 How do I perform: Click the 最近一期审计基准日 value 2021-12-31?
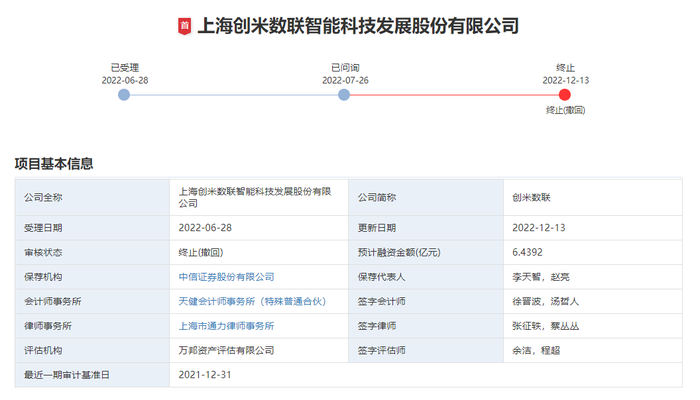pyautogui.click(x=205, y=375)
